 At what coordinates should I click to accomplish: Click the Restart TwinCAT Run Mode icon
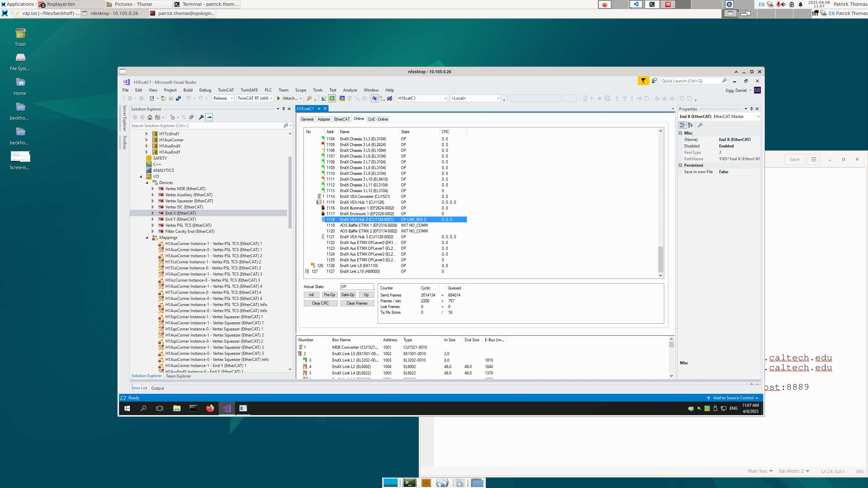(x=332, y=98)
